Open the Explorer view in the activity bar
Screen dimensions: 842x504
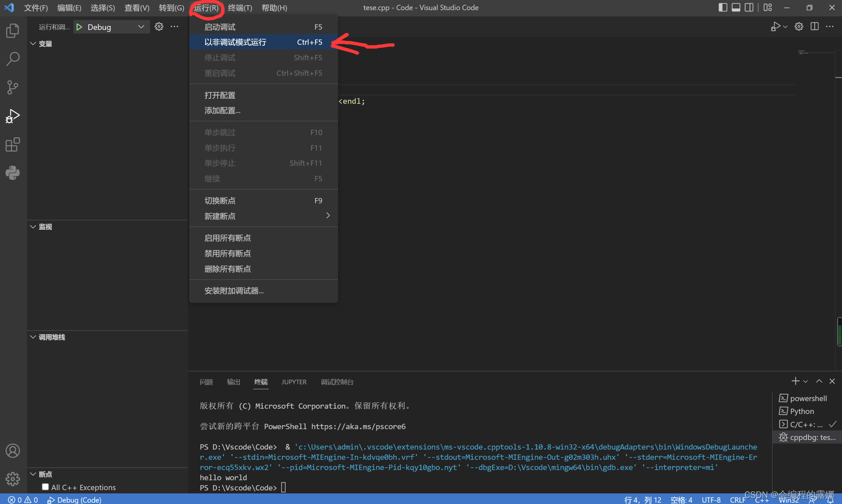pos(13,31)
